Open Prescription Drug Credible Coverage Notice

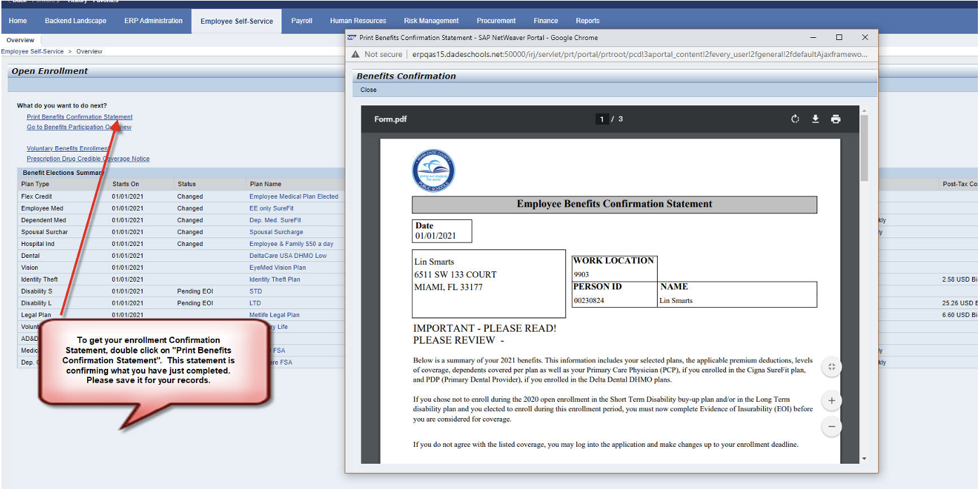(88, 159)
